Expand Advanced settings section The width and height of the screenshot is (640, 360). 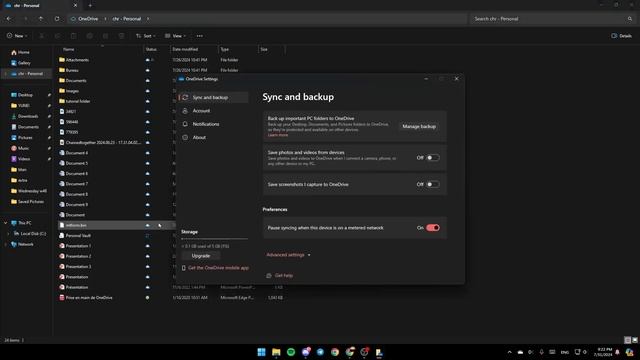288,255
